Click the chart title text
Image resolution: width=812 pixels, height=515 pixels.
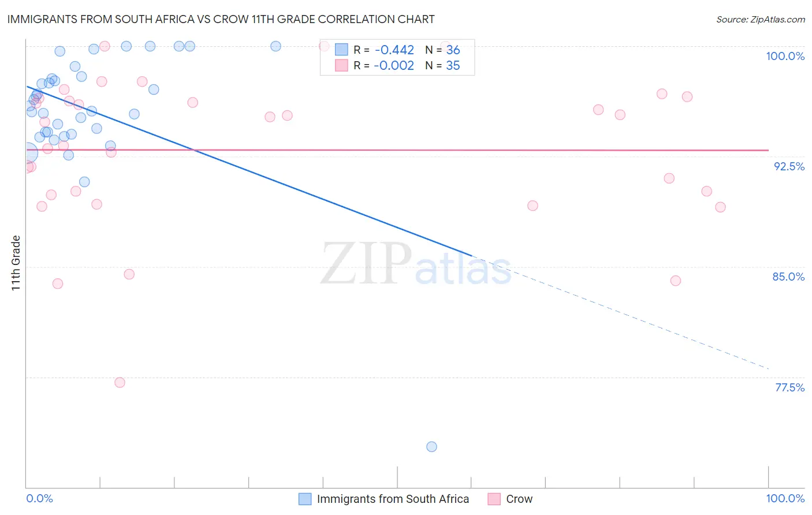(x=221, y=19)
